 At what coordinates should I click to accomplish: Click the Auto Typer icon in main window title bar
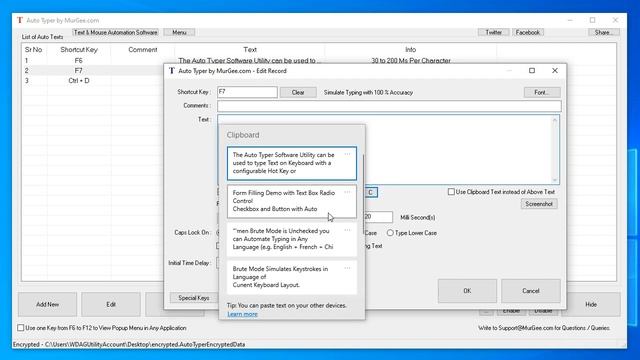tap(20, 20)
